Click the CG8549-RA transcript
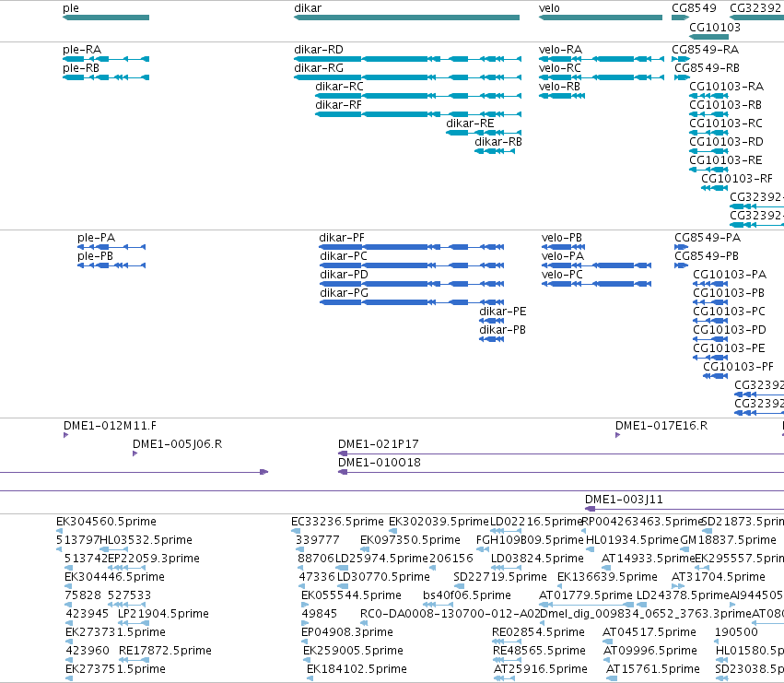The image size is (784, 683). click(x=681, y=59)
